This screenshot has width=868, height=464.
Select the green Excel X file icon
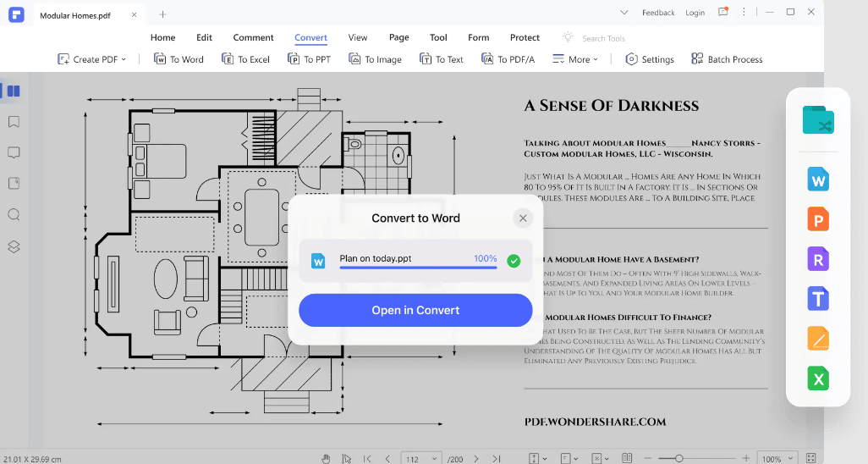(818, 378)
